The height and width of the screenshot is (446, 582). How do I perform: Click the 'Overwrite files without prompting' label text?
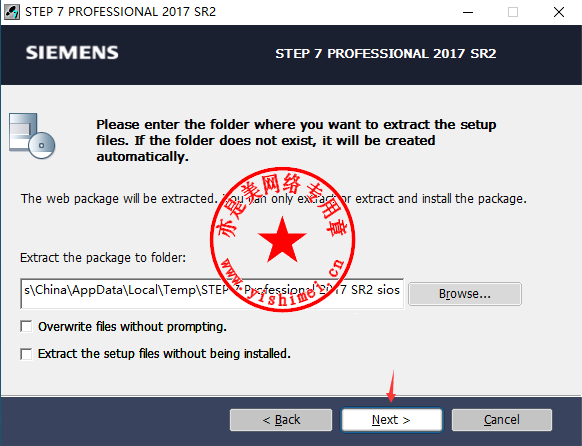(x=132, y=327)
